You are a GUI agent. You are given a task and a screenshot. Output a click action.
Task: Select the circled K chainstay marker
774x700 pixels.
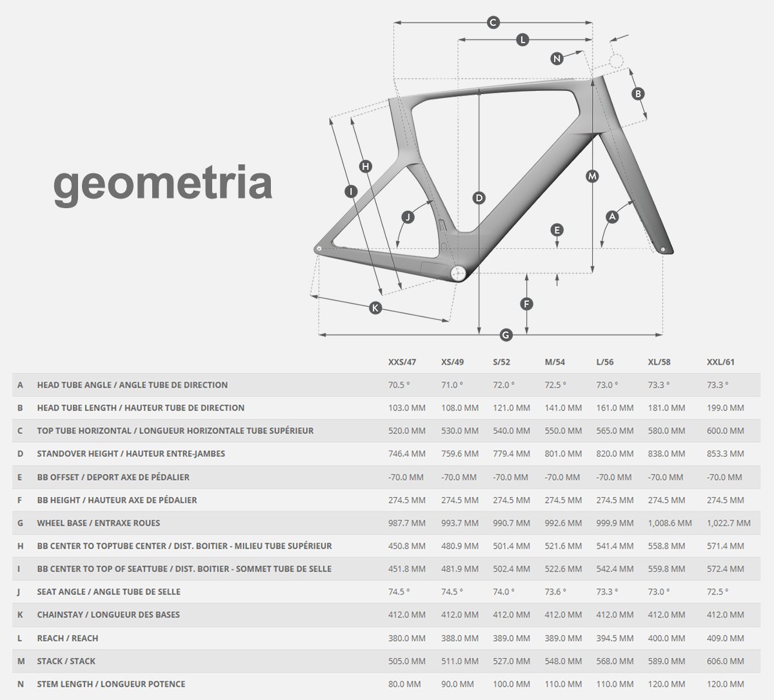[x=375, y=308]
